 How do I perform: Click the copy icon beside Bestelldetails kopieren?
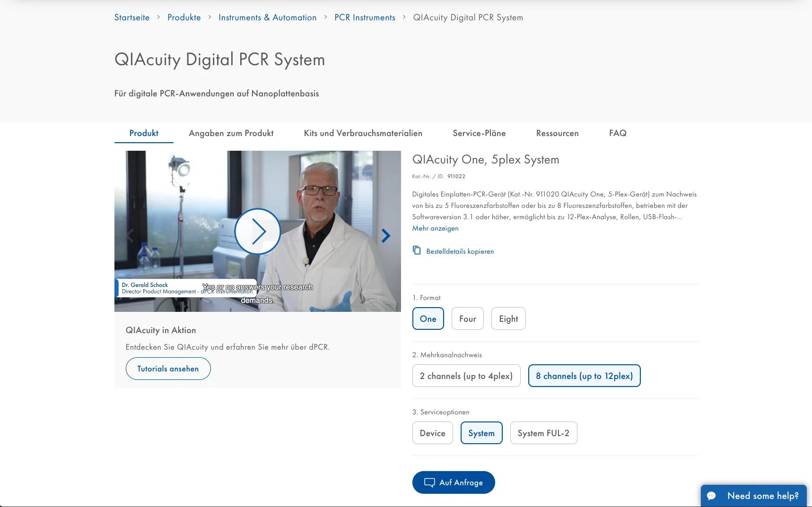click(417, 250)
